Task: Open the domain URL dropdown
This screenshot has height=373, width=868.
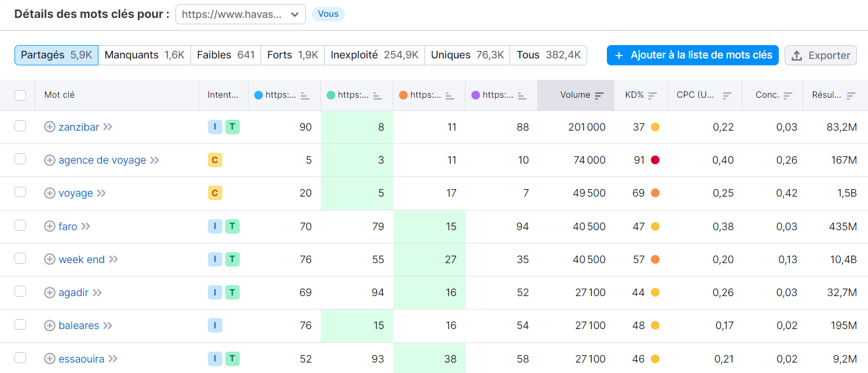Action: click(x=240, y=14)
